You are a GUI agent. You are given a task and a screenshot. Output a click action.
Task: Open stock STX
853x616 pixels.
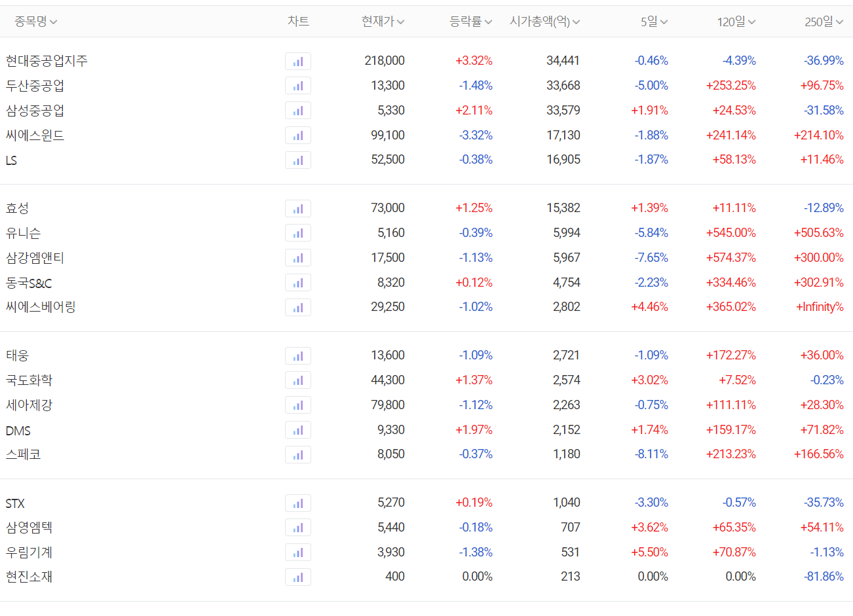(15, 503)
